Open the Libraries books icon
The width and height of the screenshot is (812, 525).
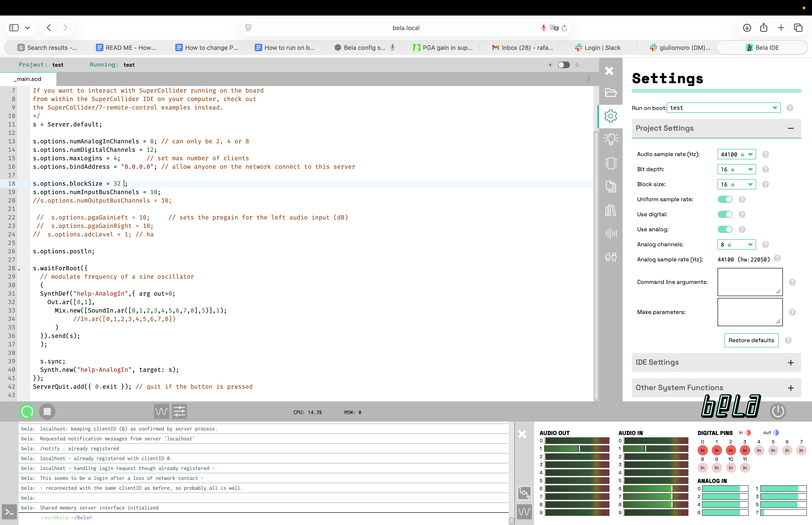point(611,210)
